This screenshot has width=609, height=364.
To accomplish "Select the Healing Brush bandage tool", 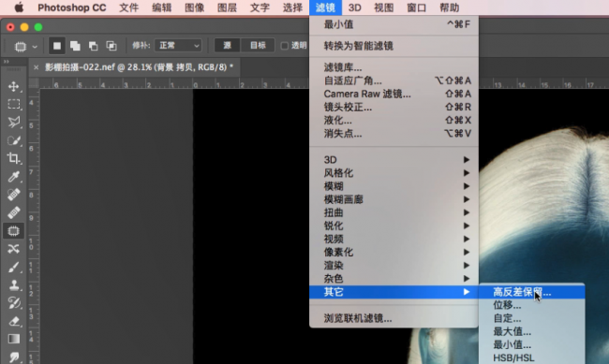I will [x=14, y=212].
